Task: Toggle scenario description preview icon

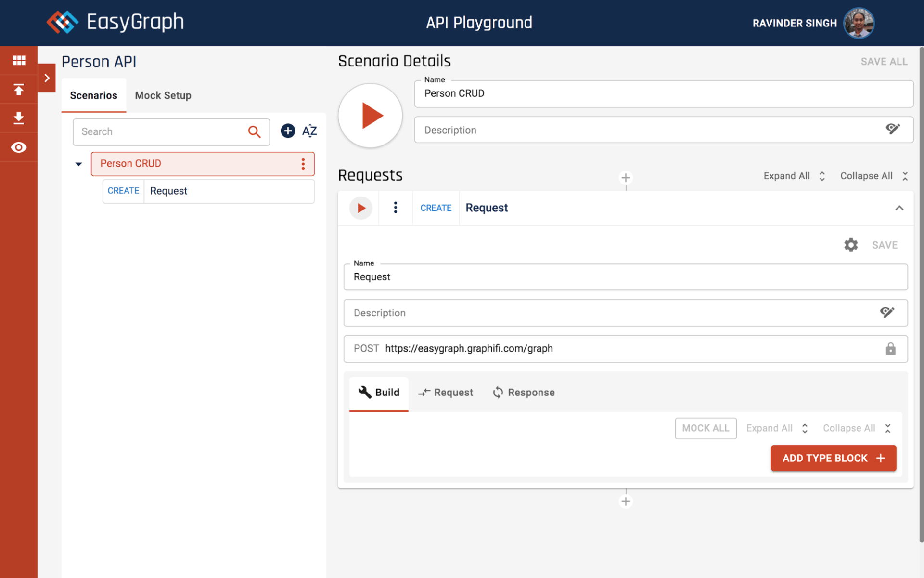Action: pyautogui.click(x=892, y=129)
